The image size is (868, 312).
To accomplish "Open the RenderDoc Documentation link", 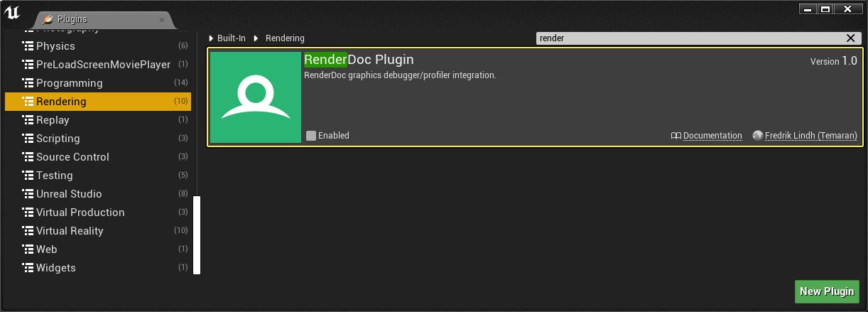I will pyautogui.click(x=712, y=136).
